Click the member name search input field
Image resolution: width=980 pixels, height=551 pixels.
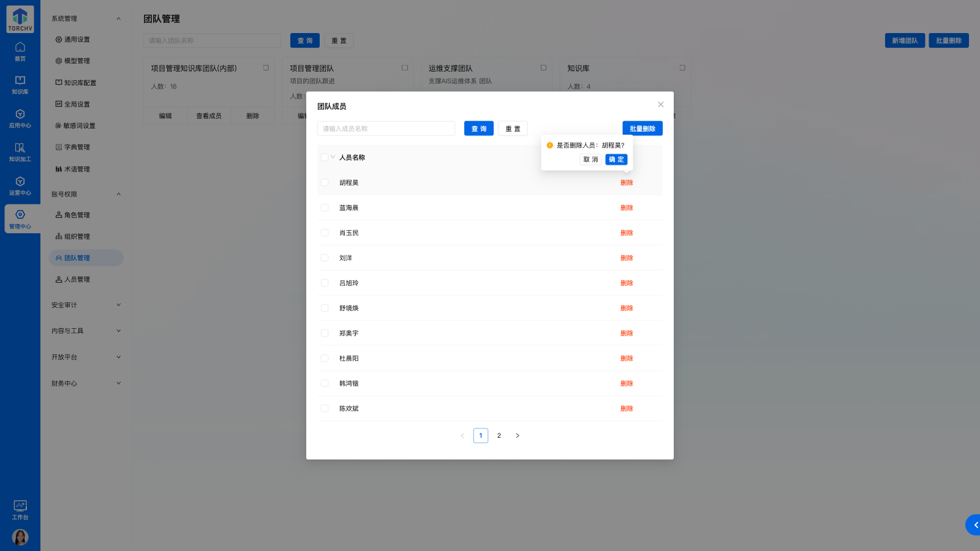click(386, 128)
